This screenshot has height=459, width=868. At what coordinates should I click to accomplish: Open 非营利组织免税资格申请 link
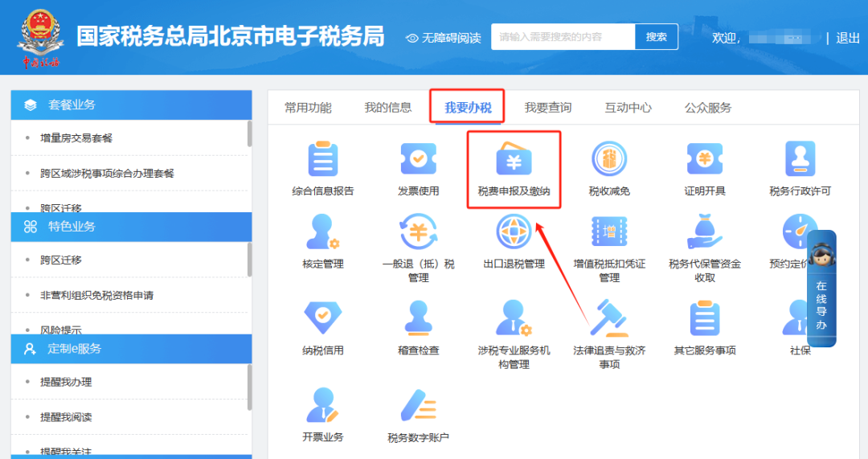coord(96,295)
